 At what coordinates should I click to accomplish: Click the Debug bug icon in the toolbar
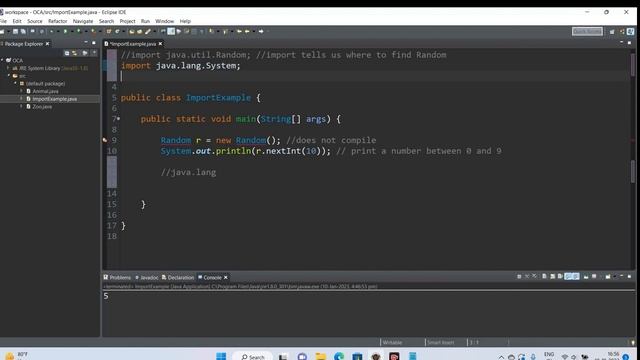51,31
